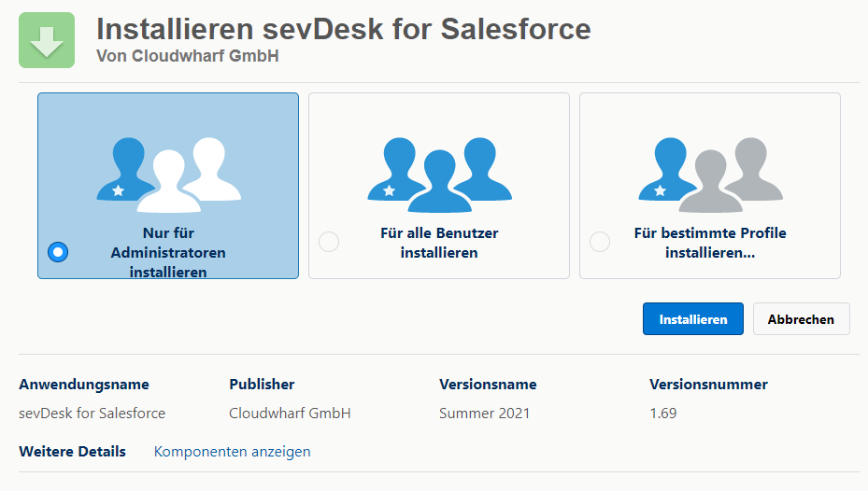868x491 pixels.
Task: Click the application name 'sevDesk for Salesforce' value
Action: pyautogui.click(x=92, y=413)
